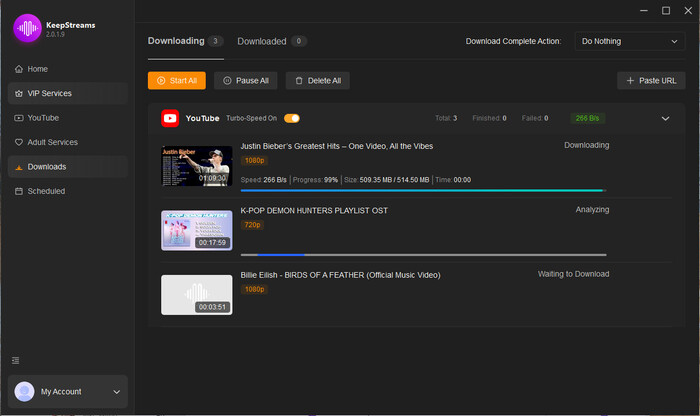700x416 pixels.
Task: Click the Downloading status text
Action: click(x=586, y=145)
